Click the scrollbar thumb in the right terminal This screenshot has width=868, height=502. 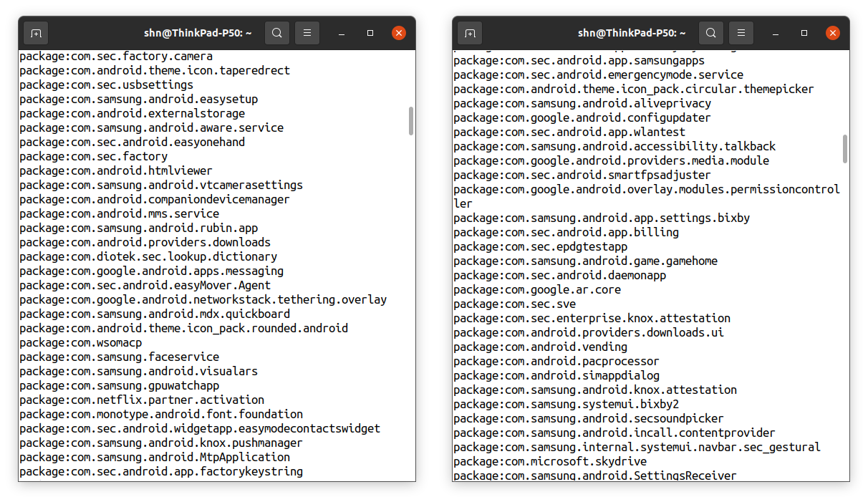click(x=845, y=148)
